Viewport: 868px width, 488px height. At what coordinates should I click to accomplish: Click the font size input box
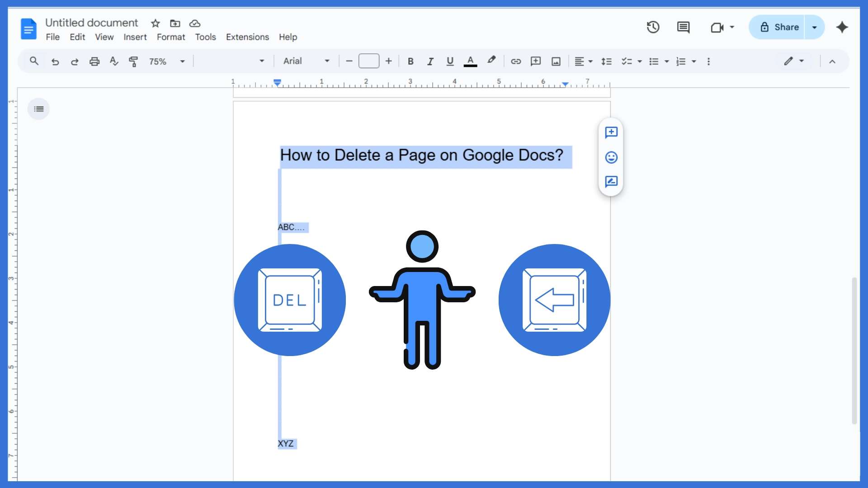tap(369, 61)
